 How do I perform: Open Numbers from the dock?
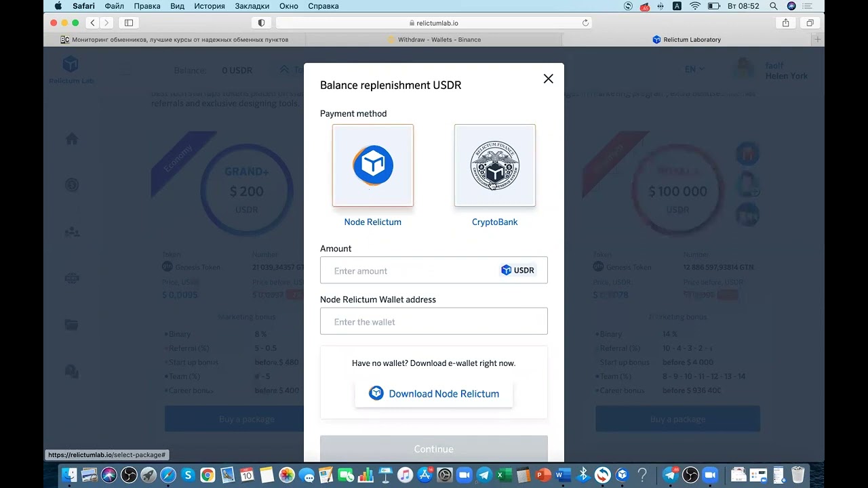point(366,475)
